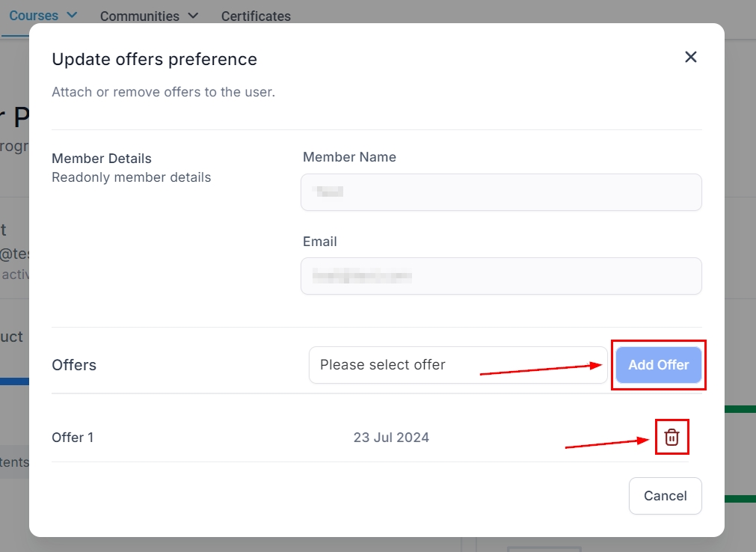
Task: Delete Offer 1 using the trash icon
Action: point(672,438)
